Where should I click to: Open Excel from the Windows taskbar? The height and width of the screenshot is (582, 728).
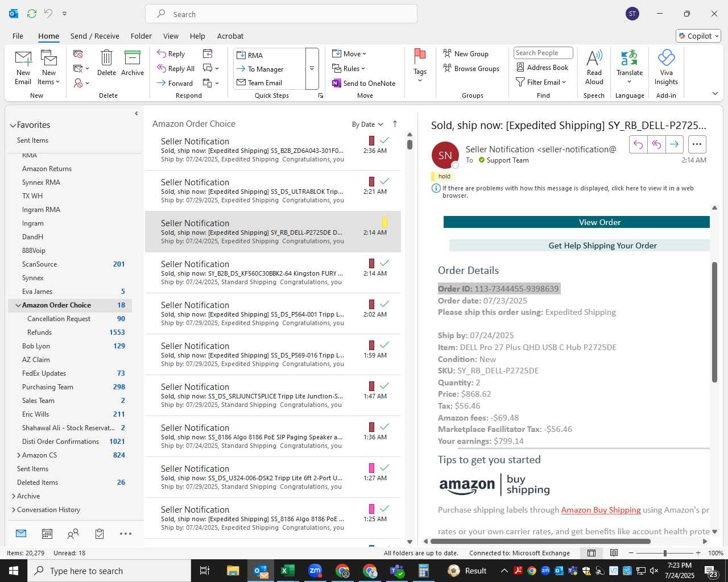coord(288,571)
